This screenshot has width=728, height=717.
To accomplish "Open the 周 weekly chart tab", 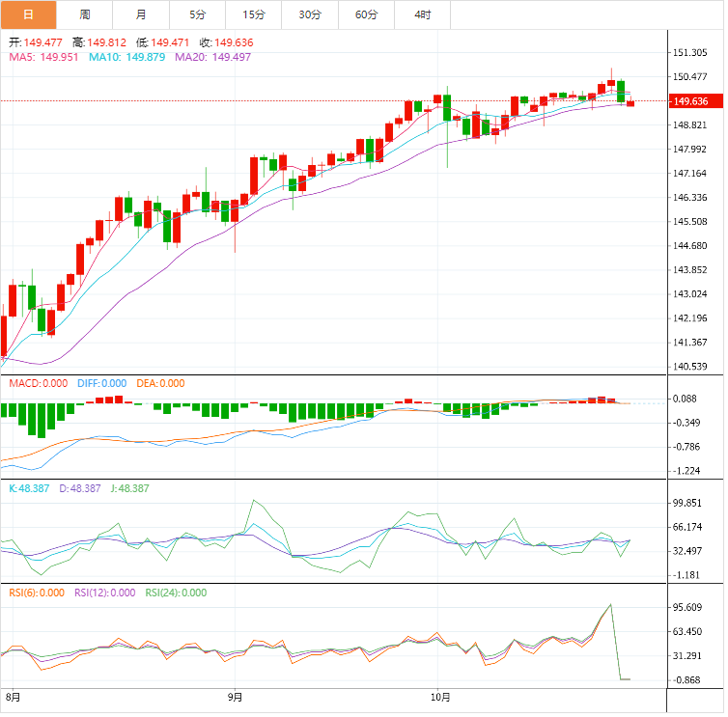I will [85, 14].
